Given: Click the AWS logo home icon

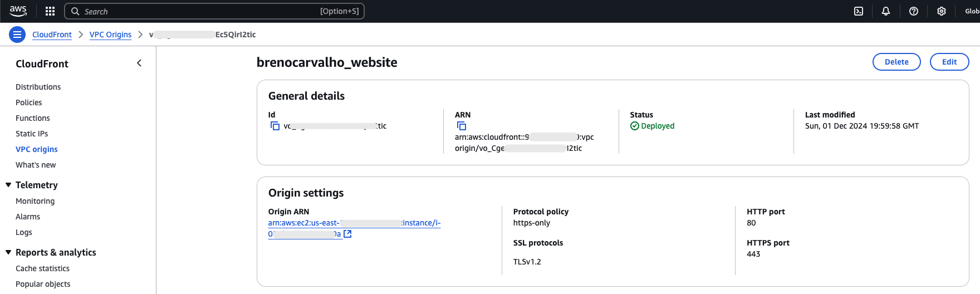Looking at the screenshot, I should tap(18, 11).
